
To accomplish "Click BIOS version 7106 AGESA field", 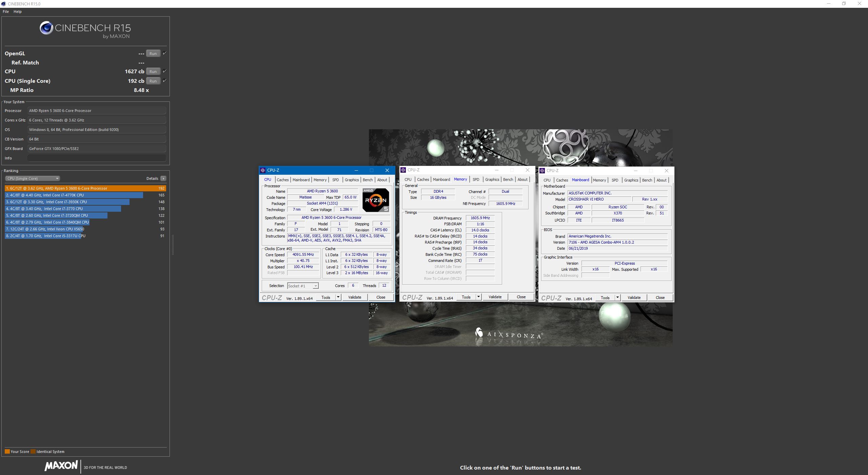I will pyautogui.click(x=618, y=242).
